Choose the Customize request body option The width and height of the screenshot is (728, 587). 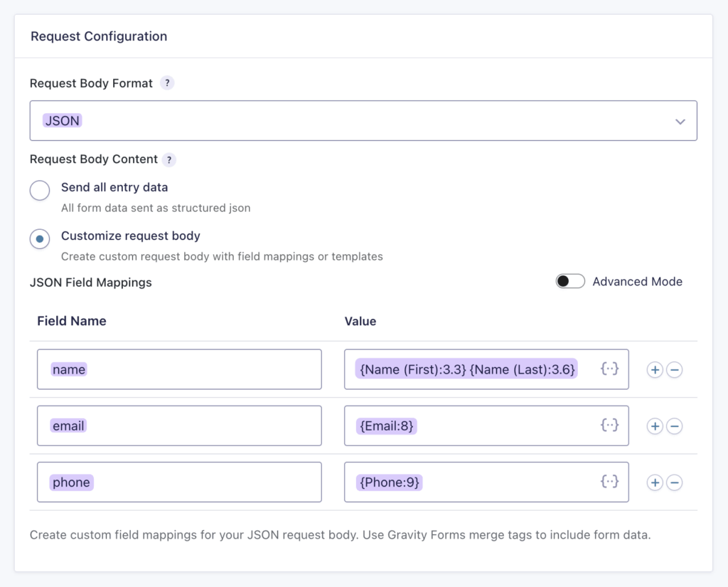40,239
